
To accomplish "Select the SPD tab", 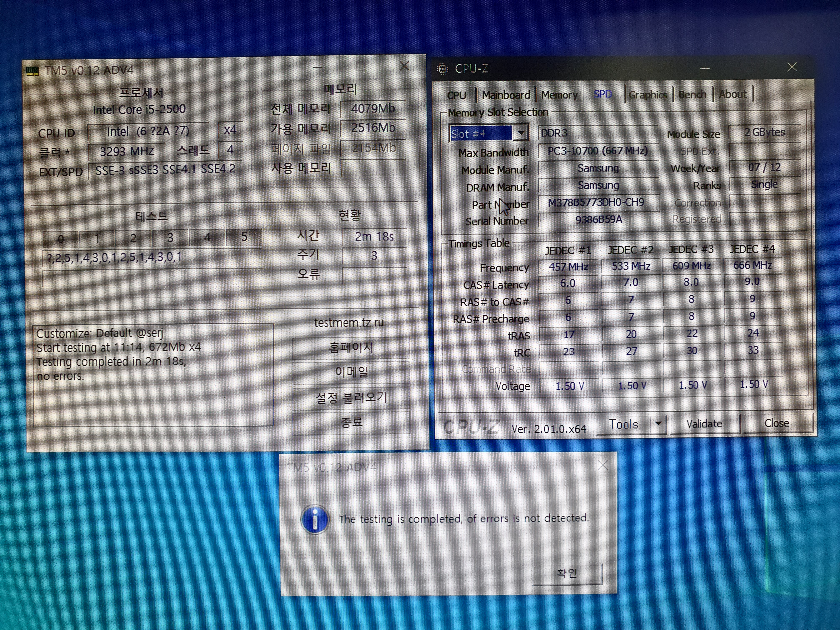I will coord(603,94).
